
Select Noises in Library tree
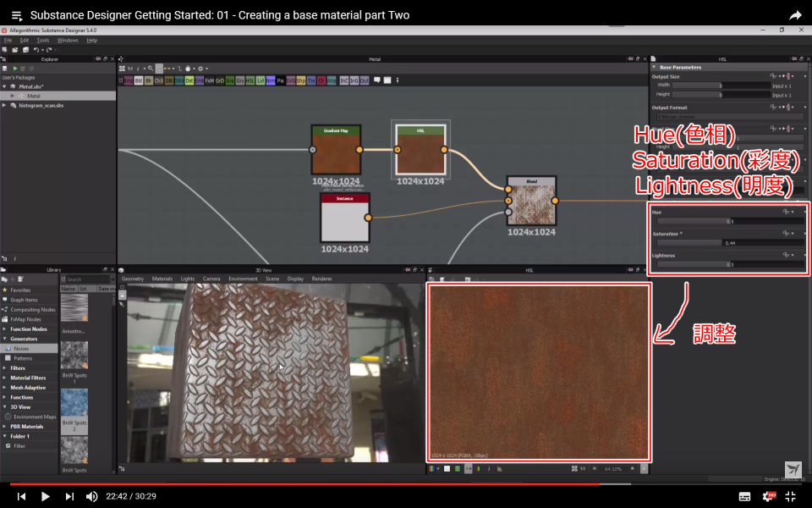tap(29, 348)
